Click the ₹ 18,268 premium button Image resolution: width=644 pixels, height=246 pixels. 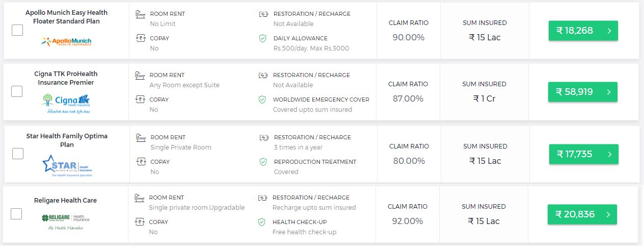[x=583, y=31]
